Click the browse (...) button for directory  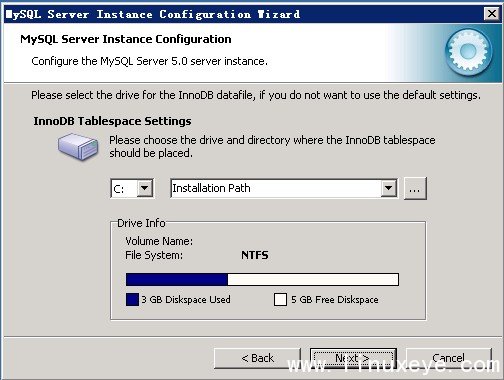(415, 189)
